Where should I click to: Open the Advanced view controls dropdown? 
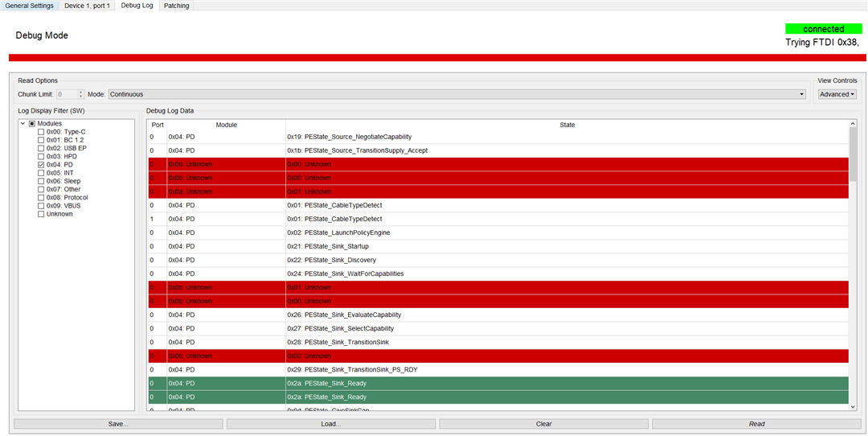click(837, 94)
